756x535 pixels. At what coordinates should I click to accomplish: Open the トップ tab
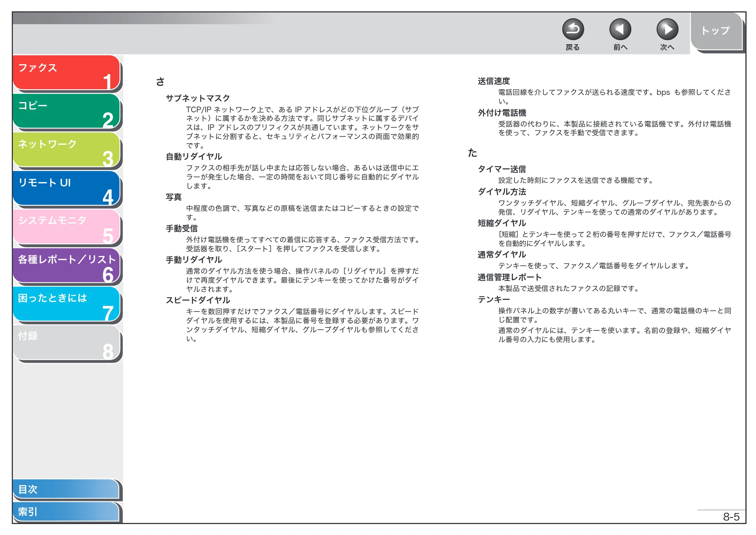coord(716,31)
